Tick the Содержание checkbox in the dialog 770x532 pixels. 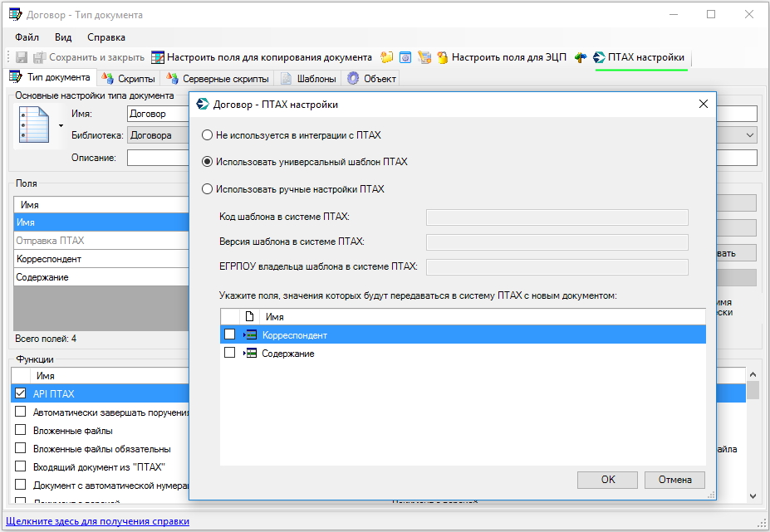(229, 353)
